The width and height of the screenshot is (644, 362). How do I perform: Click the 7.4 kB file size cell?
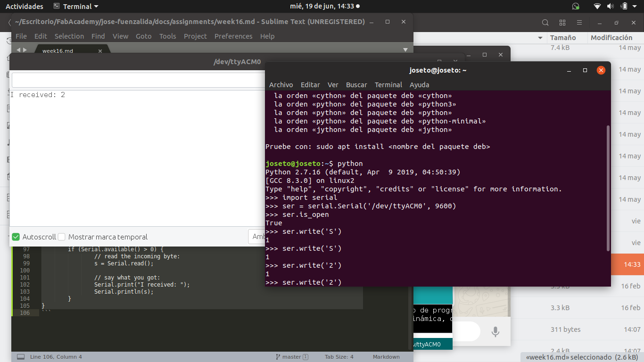(x=560, y=48)
